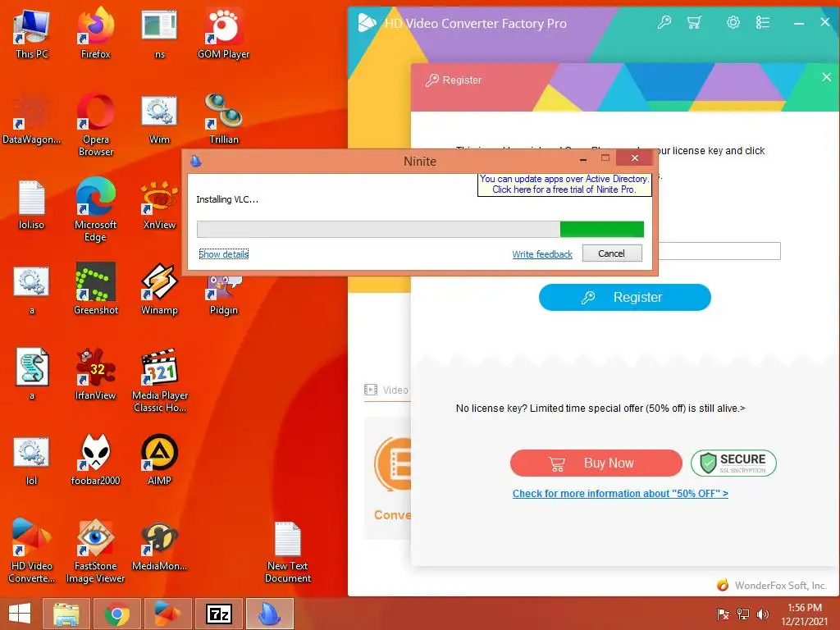Open the IrfanView shortcut
The width and height of the screenshot is (840, 630).
coord(95,375)
